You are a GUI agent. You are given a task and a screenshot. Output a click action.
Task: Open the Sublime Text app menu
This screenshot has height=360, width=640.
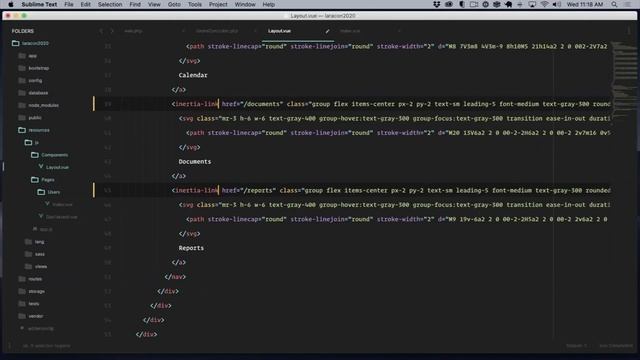39,4
